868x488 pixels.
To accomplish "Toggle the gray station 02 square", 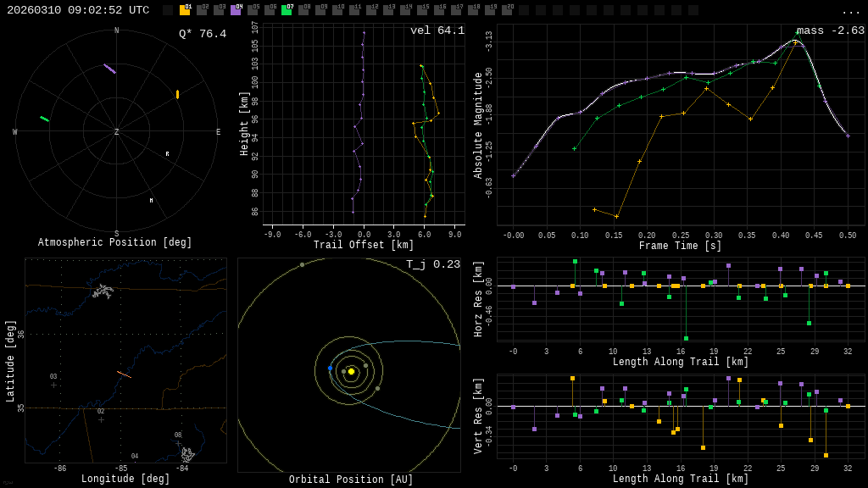I will [202, 10].
